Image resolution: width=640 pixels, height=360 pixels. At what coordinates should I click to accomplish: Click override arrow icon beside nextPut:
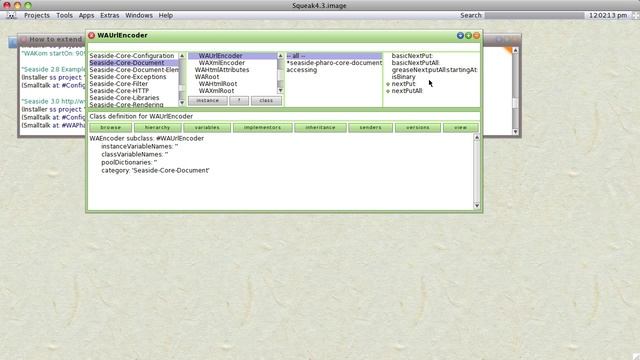(388, 84)
